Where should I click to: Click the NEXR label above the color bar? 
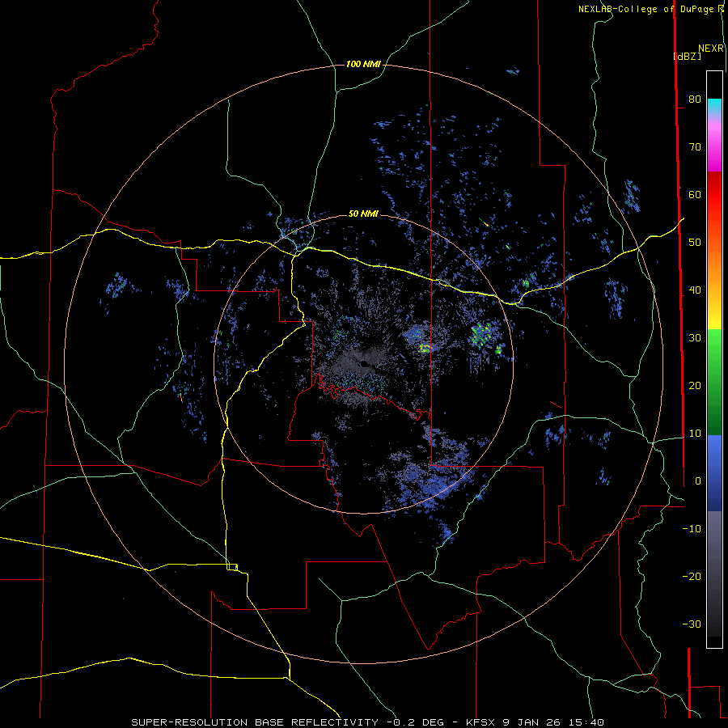[x=711, y=49]
